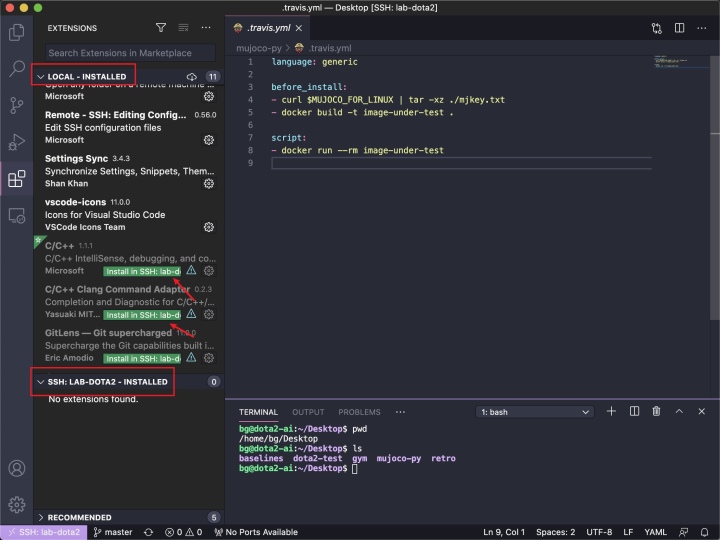The height and width of the screenshot is (540, 720).
Task: Create a new terminal with plus icon
Action: 611,411
